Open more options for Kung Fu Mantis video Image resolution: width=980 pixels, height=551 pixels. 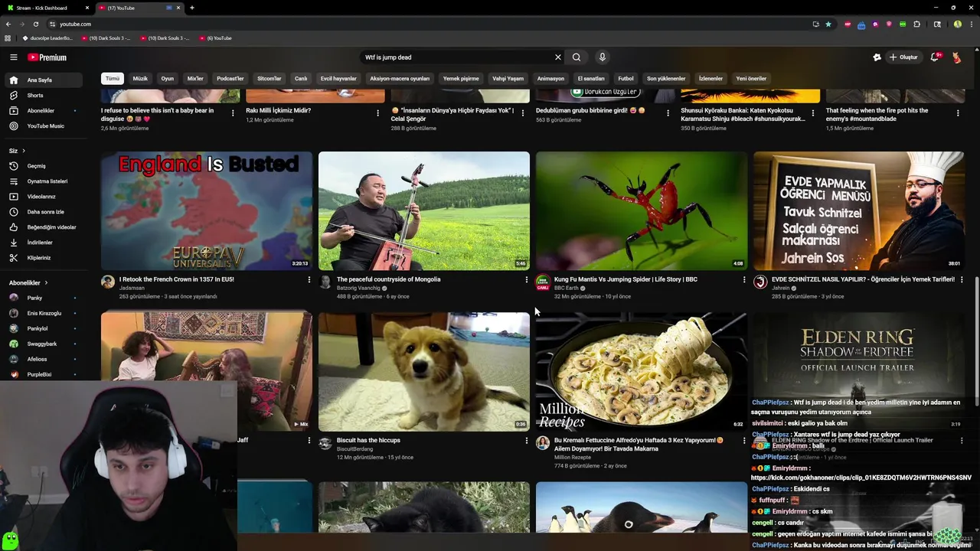tap(744, 280)
